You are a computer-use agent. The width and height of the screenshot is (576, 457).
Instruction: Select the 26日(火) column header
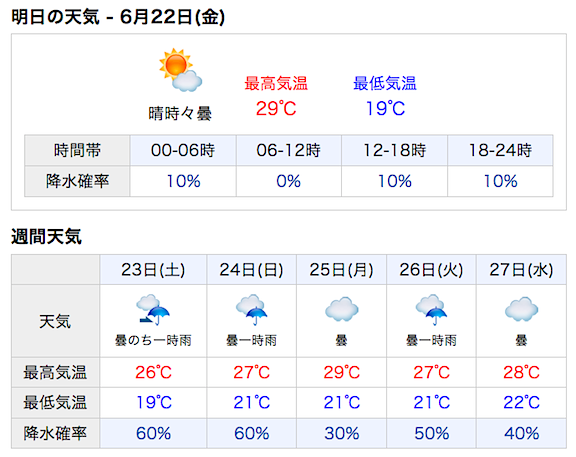tap(431, 270)
